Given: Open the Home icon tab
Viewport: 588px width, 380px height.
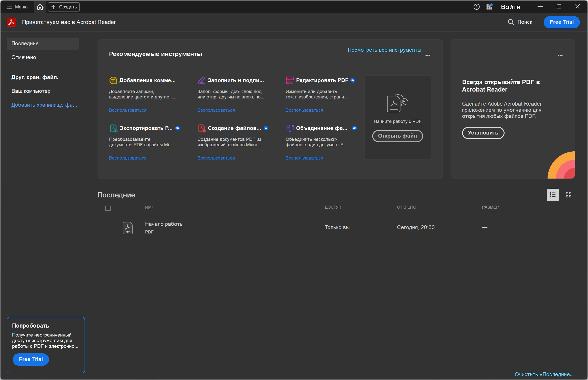Looking at the screenshot, I should pyautogui.click(x=40, y=7).
